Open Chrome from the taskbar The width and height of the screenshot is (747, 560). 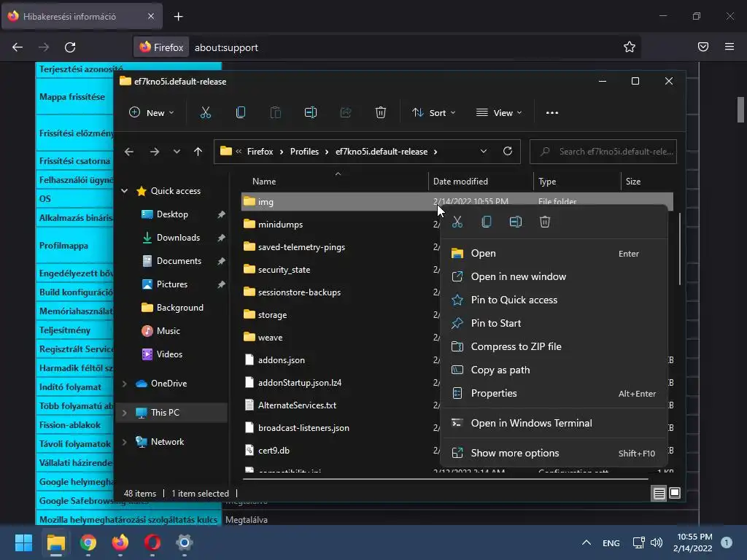point(88,542)
